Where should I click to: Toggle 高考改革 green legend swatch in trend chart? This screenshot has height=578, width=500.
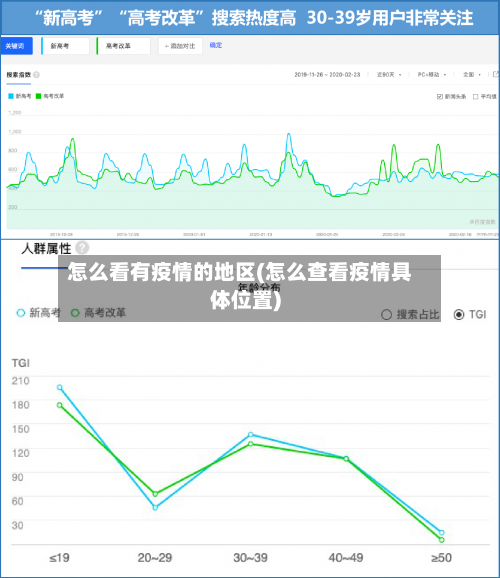[x=38, y=96]
